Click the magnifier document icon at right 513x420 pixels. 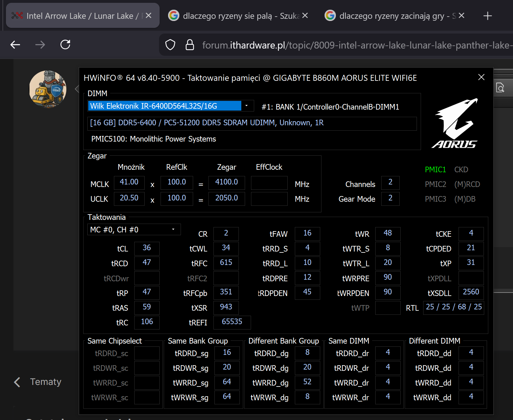coord(500,88)
